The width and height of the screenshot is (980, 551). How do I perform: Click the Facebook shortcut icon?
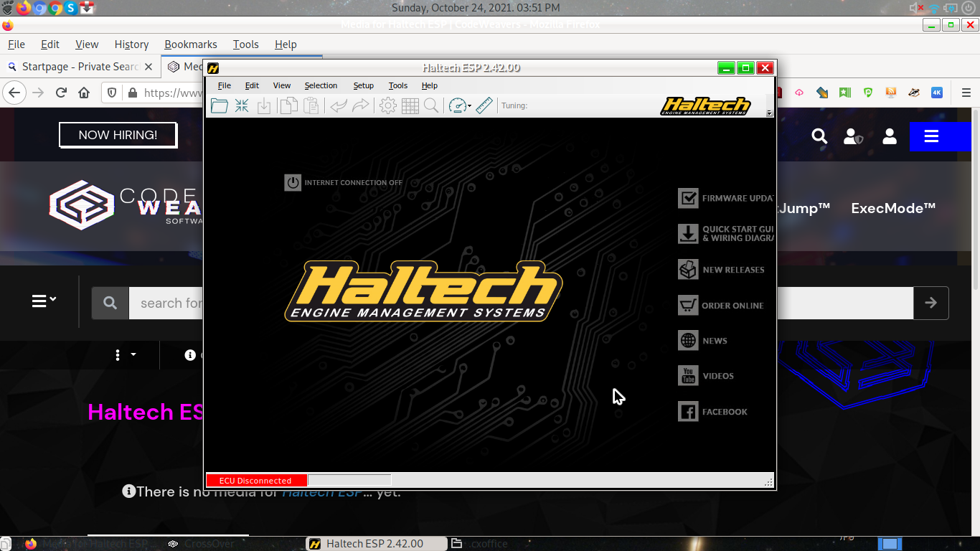pyautogui.click(x=688, y=411)
